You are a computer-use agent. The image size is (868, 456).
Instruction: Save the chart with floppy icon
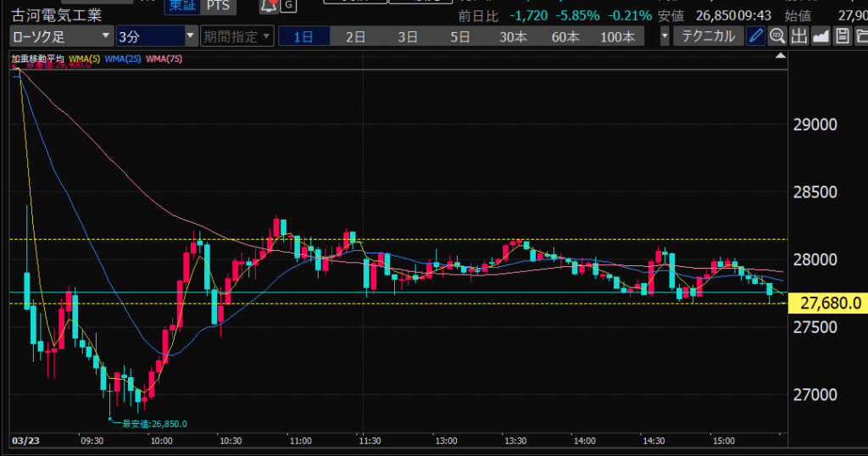tap(842, 36)
